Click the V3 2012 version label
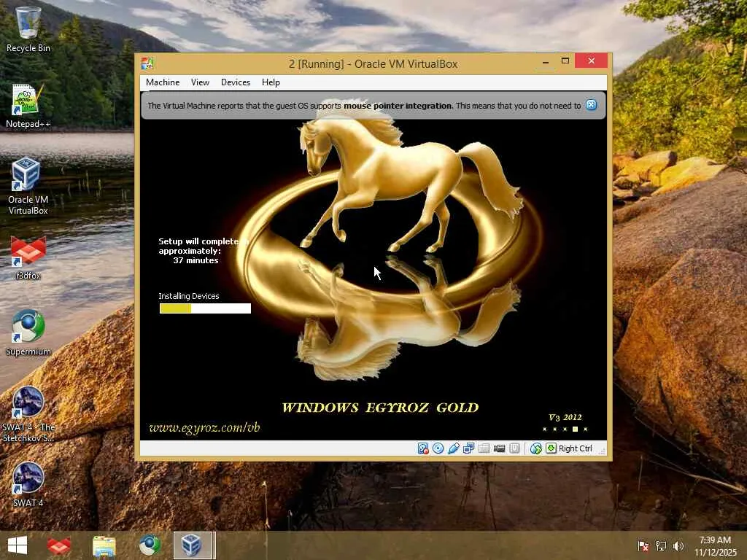The image size is (747, 560). 565,418
